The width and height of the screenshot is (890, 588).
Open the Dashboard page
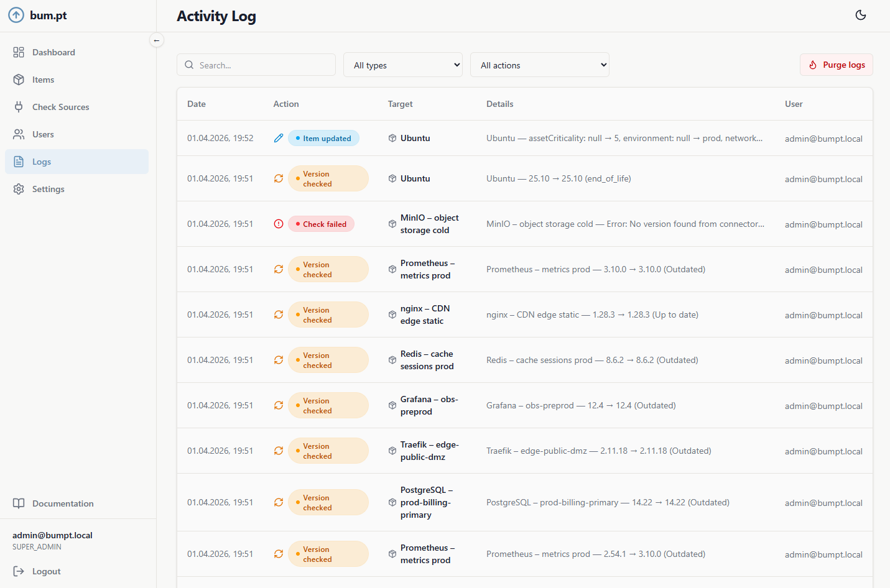tap(53, 52)
